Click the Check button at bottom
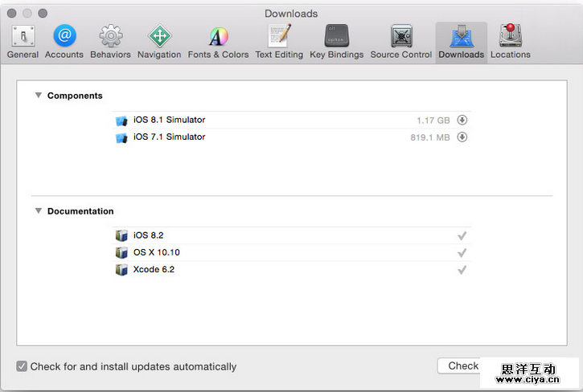 tap(459, 365)
